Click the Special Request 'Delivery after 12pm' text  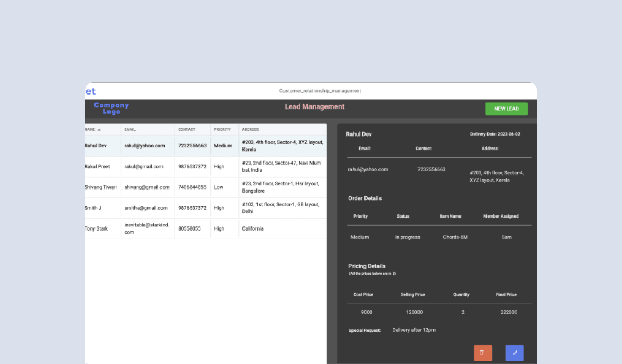[x=414, y=330]
